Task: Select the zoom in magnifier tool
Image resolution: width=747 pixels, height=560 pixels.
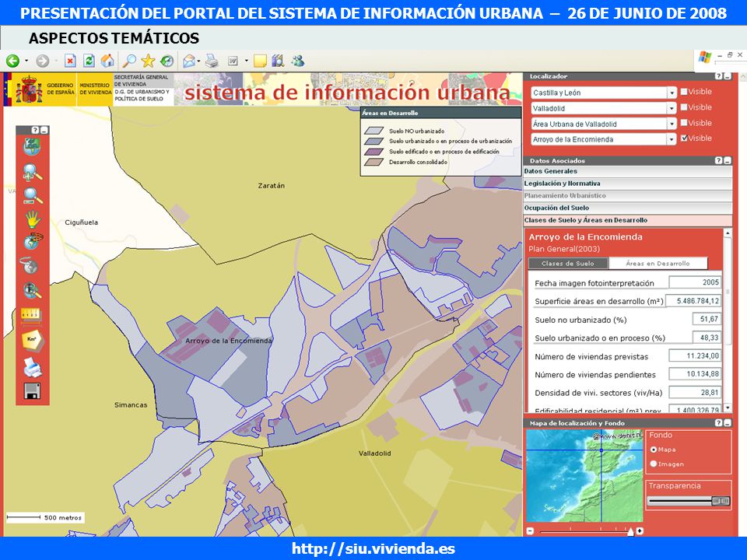Action: click(x=32, y=173)
